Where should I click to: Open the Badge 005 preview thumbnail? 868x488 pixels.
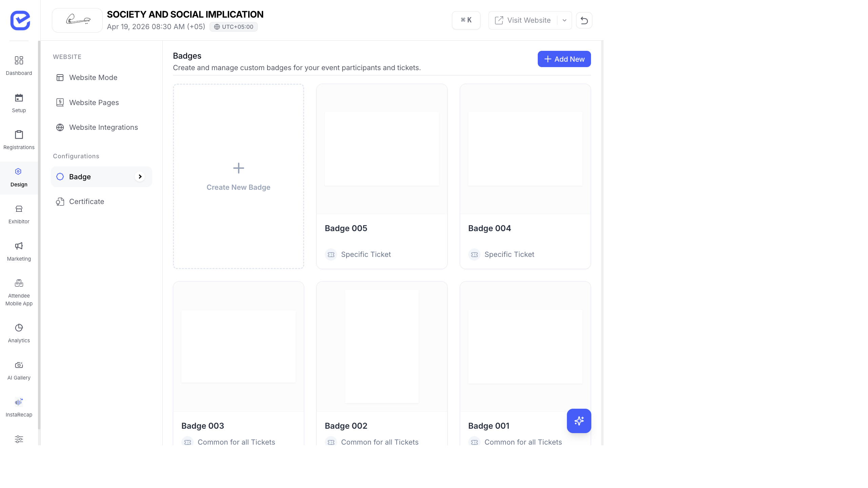(381, 149)
